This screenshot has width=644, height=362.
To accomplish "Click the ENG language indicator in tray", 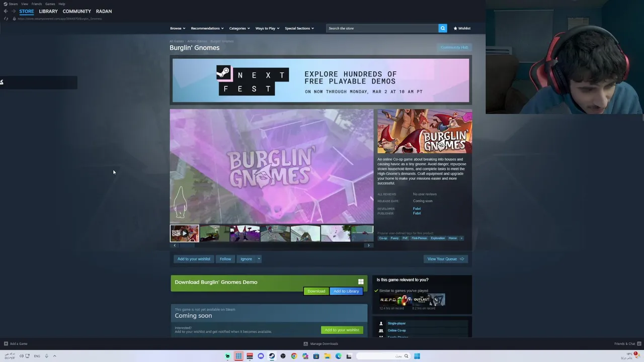I will tap(37, 356).
